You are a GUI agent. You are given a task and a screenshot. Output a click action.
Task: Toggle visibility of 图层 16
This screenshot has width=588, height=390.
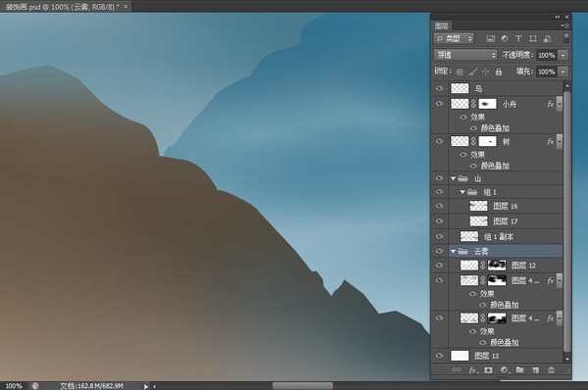pos(439,206)
